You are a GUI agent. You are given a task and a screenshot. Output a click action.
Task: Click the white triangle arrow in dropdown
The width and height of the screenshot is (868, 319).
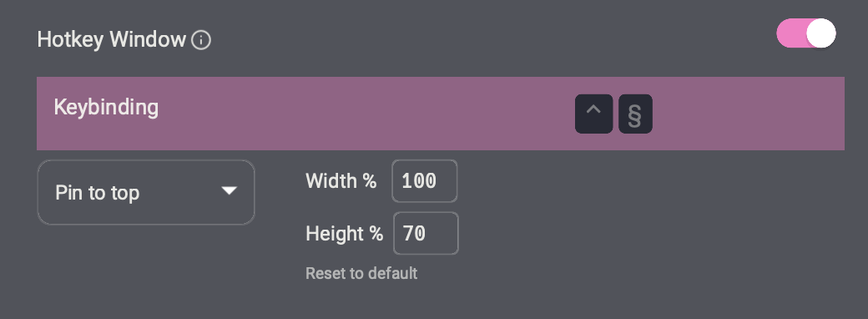tap(230, 191)
